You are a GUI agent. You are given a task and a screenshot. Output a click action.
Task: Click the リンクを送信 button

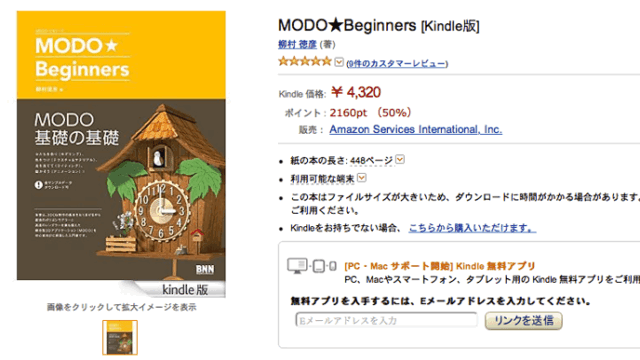coord(524,320)
